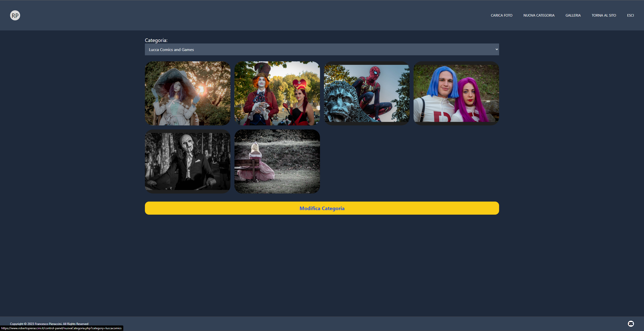Select TORNA AL SITO in navigation
This screenshot has width=644, height=331.
604,15
